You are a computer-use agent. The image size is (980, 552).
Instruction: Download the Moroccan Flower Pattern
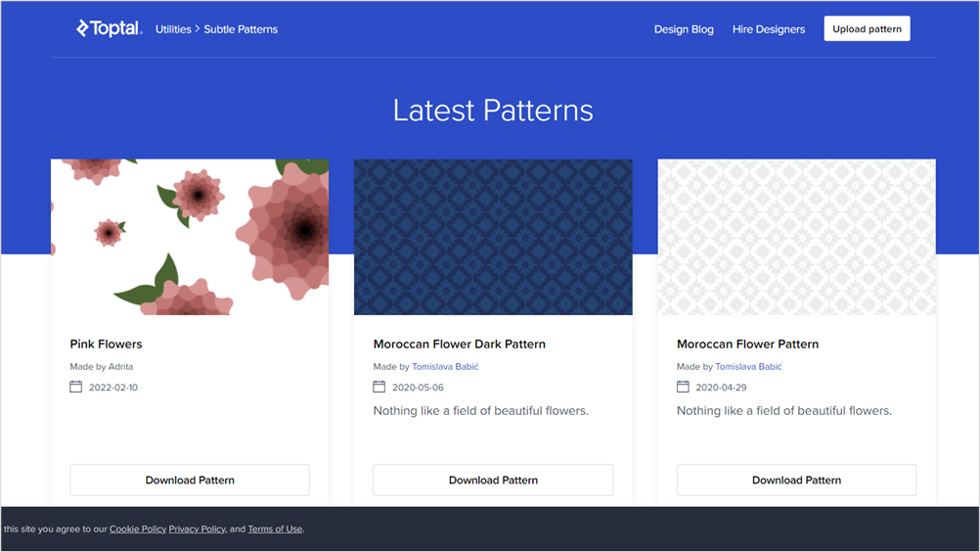click(796, 480)
